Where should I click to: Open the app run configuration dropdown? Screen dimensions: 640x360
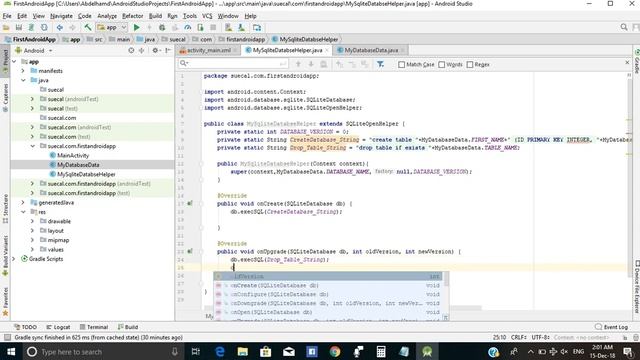pyautogui.click(x=112, y=27)
